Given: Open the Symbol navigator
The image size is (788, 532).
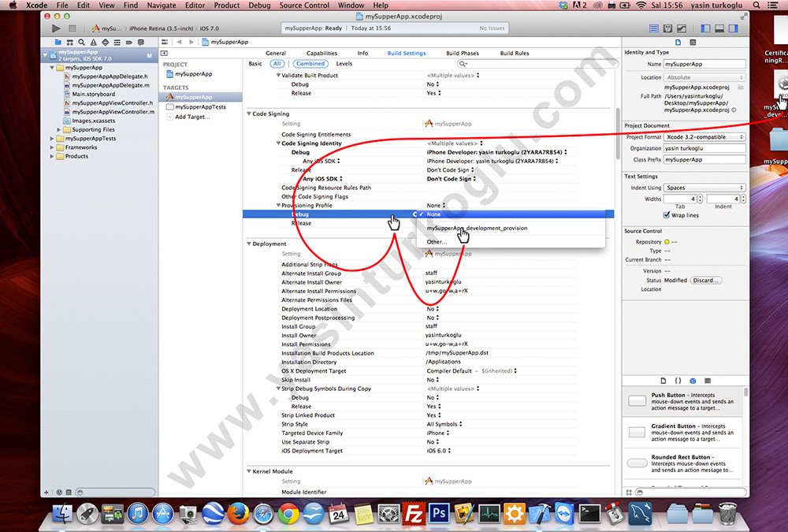Looking at the screenshot, I should tap(70, 43).
